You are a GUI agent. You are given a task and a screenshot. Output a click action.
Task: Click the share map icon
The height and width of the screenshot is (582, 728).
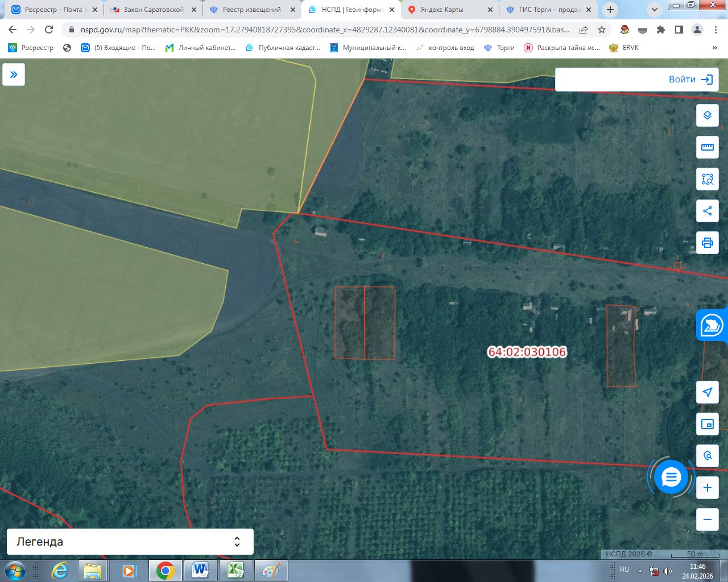coord(708,211)
